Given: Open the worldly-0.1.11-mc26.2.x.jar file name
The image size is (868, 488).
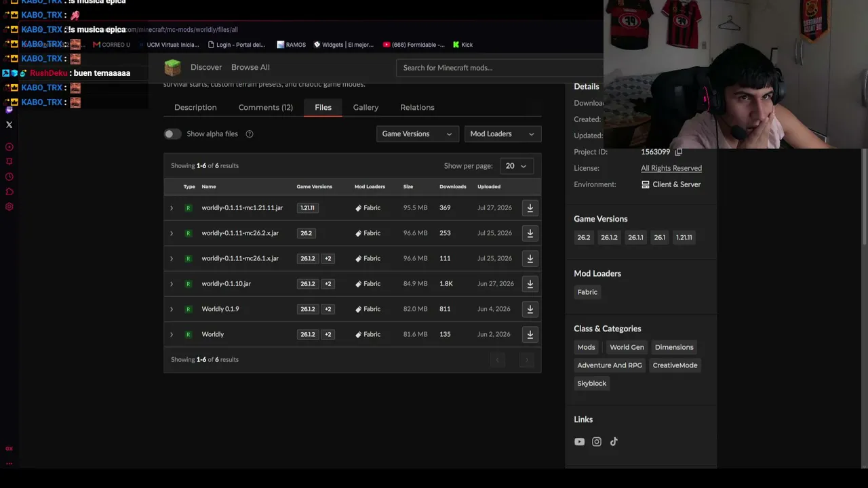Looking at the screenshot, I should 240,233.
